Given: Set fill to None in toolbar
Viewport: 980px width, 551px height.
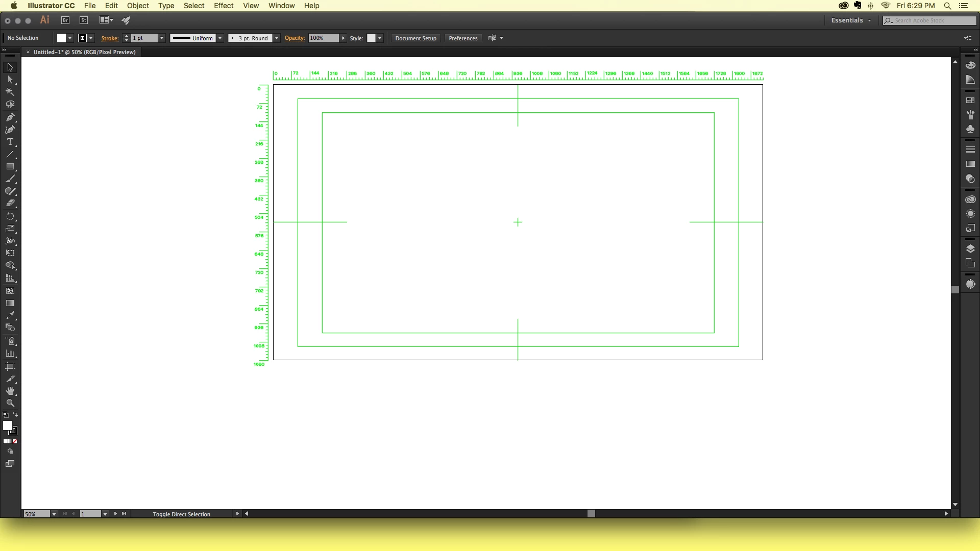Looking at the screenshot, I should (15, 441).
